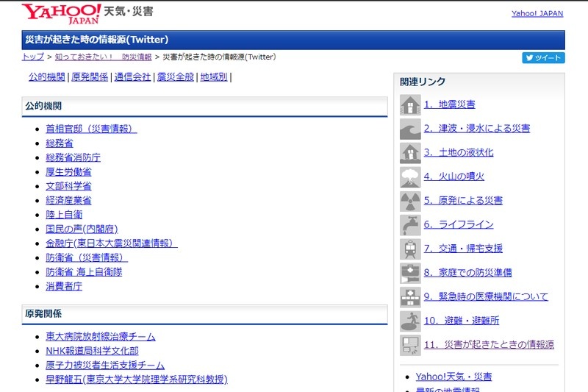
Task: Open 5. 原発による災害 link
Action: pyautogui.click(x=463, y=200)
